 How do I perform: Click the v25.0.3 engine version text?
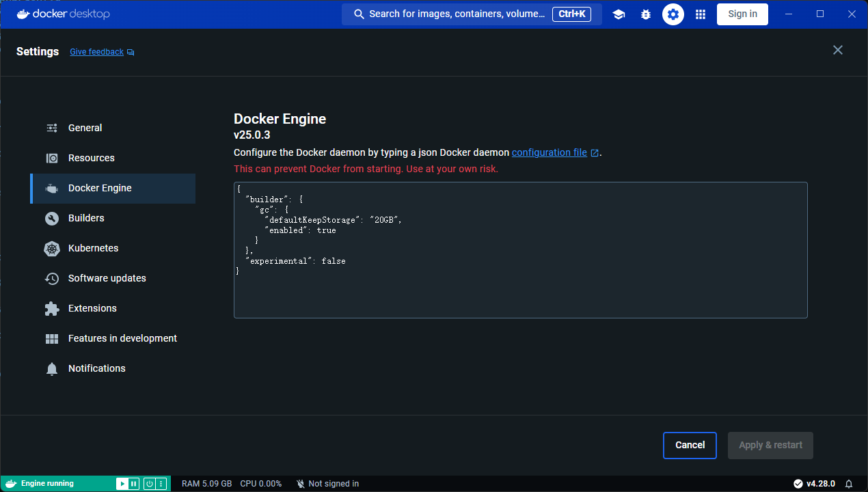pos(252,135)
